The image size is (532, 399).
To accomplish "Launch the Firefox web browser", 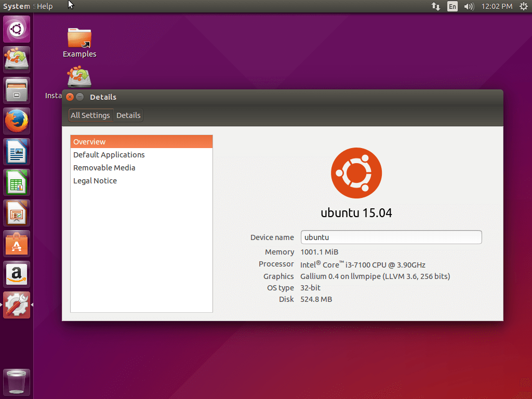I will pos(17,121).
